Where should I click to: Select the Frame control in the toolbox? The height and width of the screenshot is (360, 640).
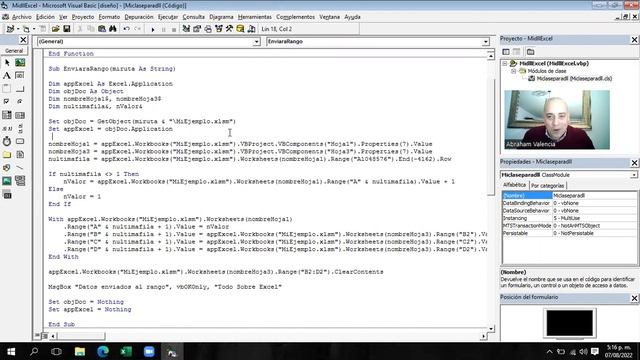pyautogui.click(x=7, y=89)
